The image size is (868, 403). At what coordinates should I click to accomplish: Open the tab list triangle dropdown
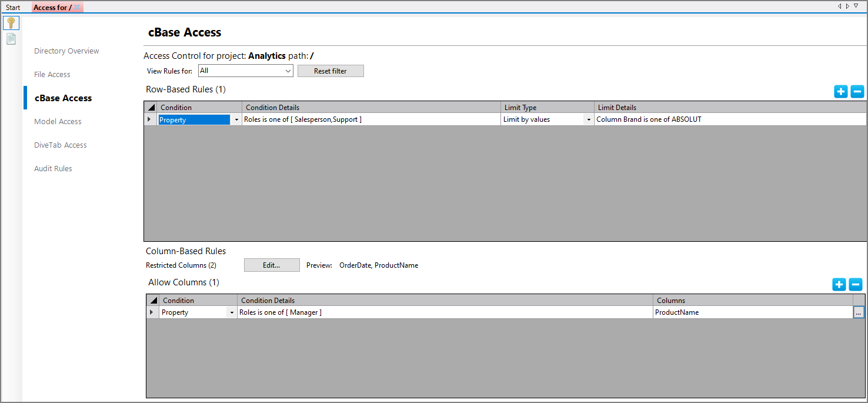[856, 5]
